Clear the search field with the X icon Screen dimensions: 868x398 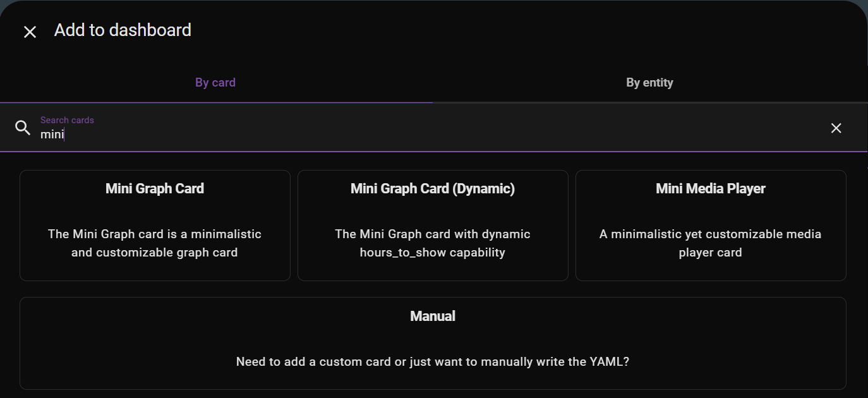pos(836,128)
